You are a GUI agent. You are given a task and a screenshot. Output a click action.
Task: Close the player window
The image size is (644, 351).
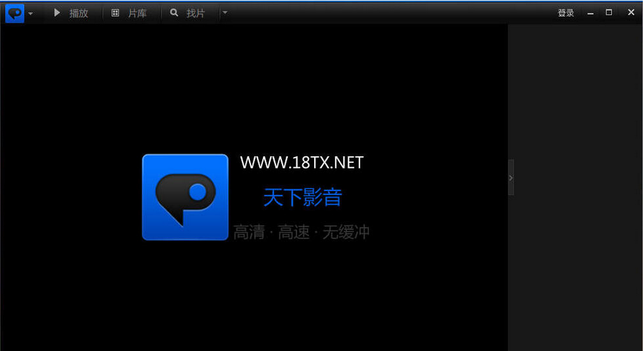click(631, 13)
